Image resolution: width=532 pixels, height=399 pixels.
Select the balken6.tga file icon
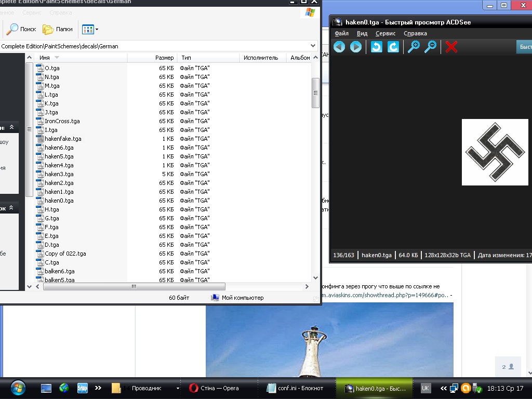click(40, 271)
